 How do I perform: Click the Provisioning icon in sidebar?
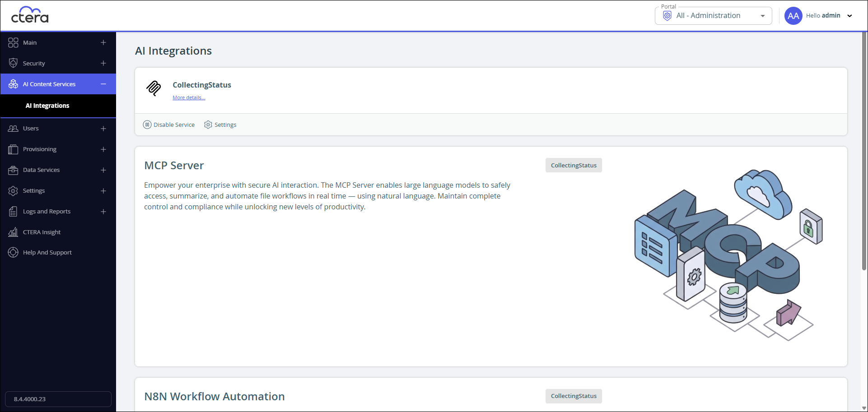pyautogui.click(x=13, y=149)
